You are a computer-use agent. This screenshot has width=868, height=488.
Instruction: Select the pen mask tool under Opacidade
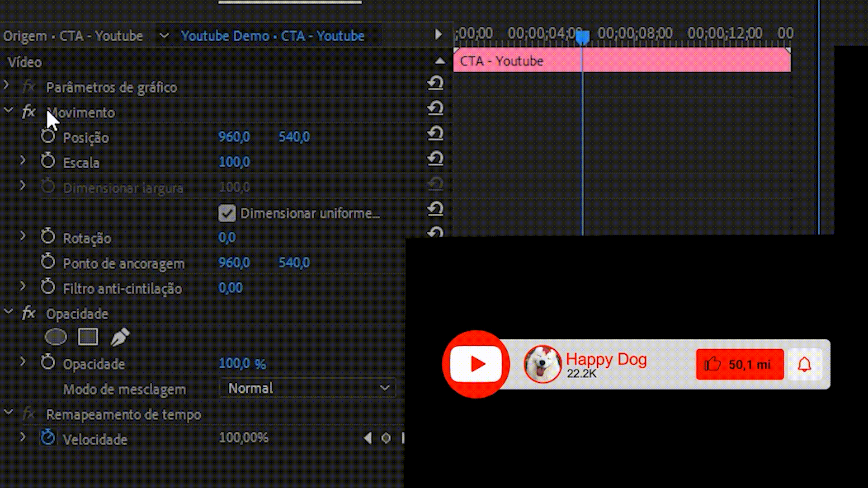click(120, 337)
